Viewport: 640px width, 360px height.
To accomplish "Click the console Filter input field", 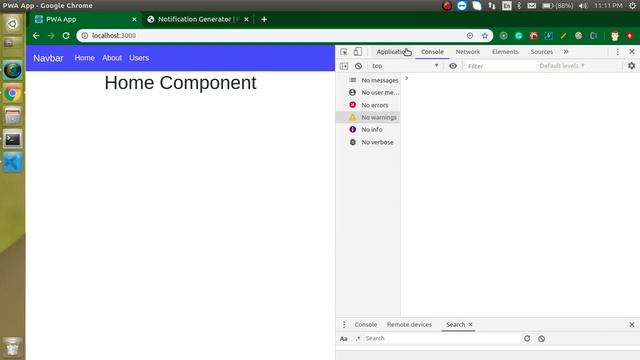I will tap(500, 66).
